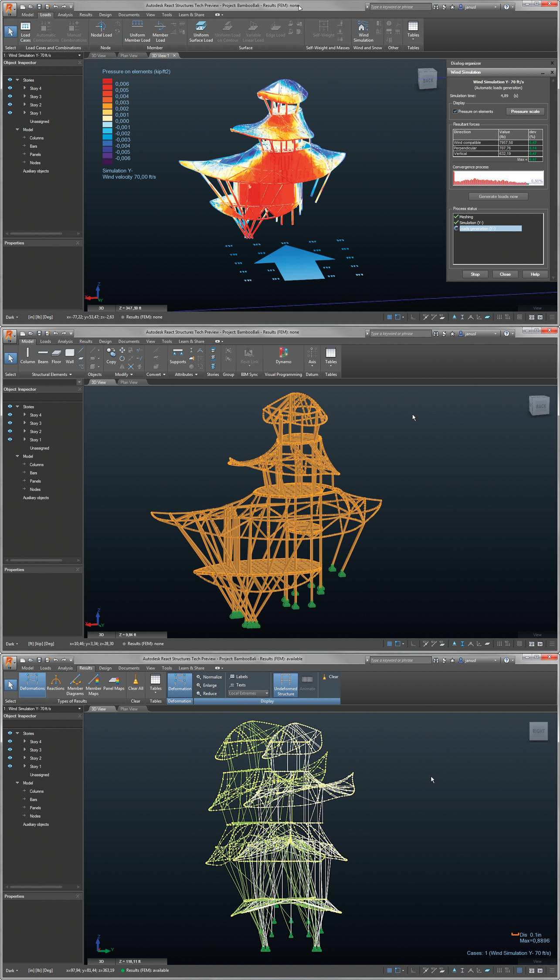This screenshot has height=980, width=560.
Task: Show Reactions results
Action: click(55, 682)
